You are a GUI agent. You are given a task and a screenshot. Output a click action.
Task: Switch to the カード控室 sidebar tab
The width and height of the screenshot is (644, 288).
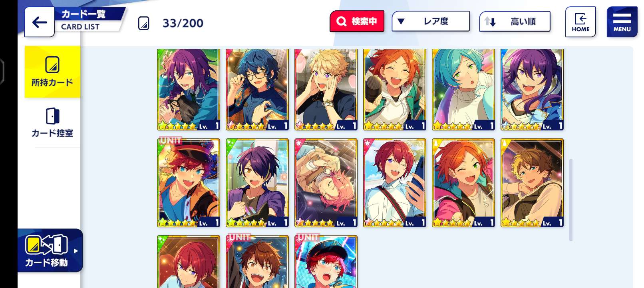pos(52,122)
